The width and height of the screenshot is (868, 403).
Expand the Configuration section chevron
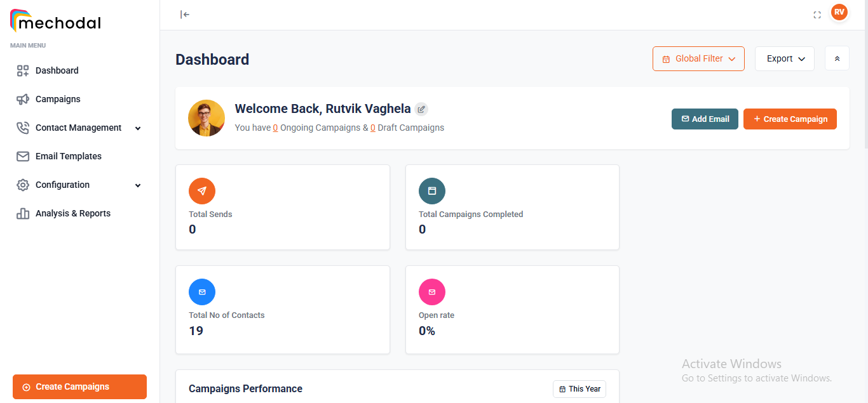pyautogui.click(x=138, y=185)
